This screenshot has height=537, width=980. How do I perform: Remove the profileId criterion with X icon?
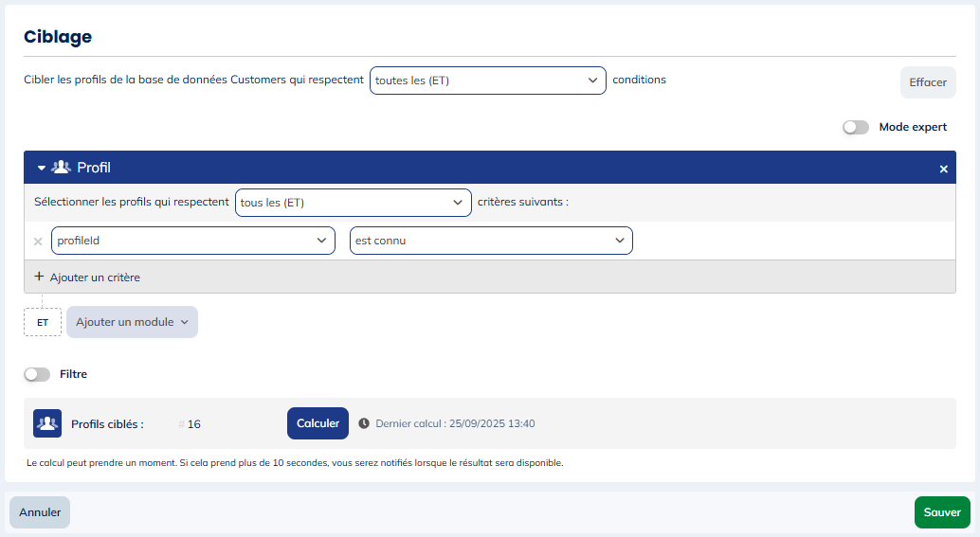pyautogui.click(x=38, y=242)
